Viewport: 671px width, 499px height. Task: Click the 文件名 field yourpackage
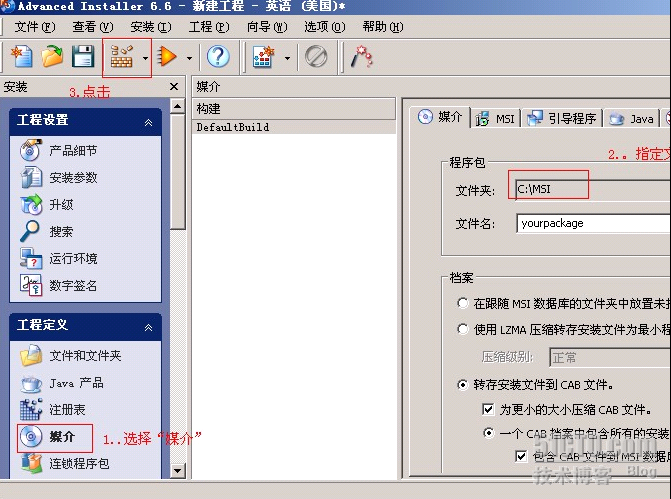594,223
